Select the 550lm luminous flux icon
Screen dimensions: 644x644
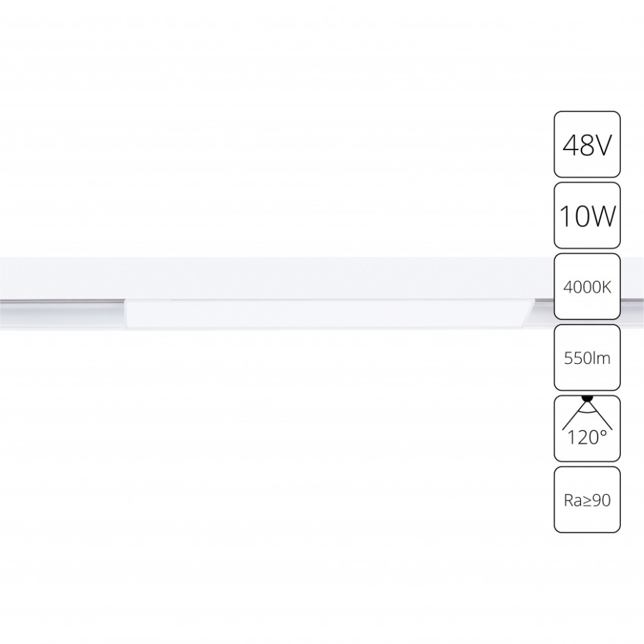tap(587, 357)
